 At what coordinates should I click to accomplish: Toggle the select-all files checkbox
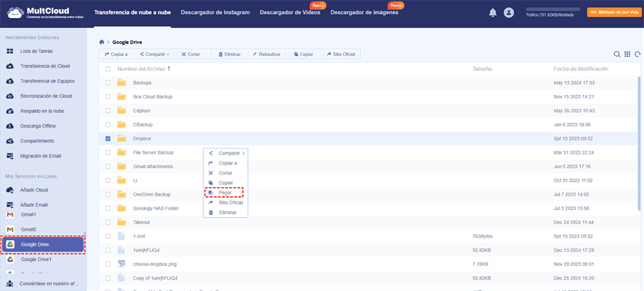click(108, 69)
